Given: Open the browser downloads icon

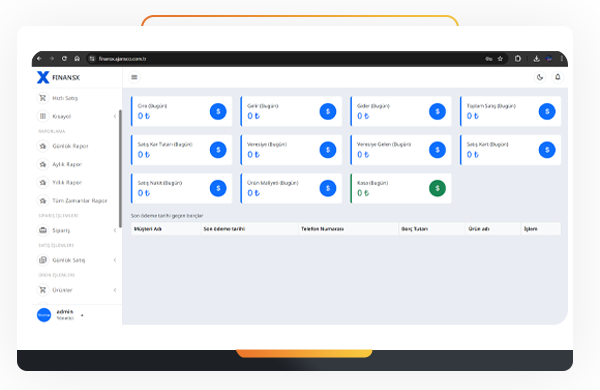Looking at the screenshot, I should [536, 59].
